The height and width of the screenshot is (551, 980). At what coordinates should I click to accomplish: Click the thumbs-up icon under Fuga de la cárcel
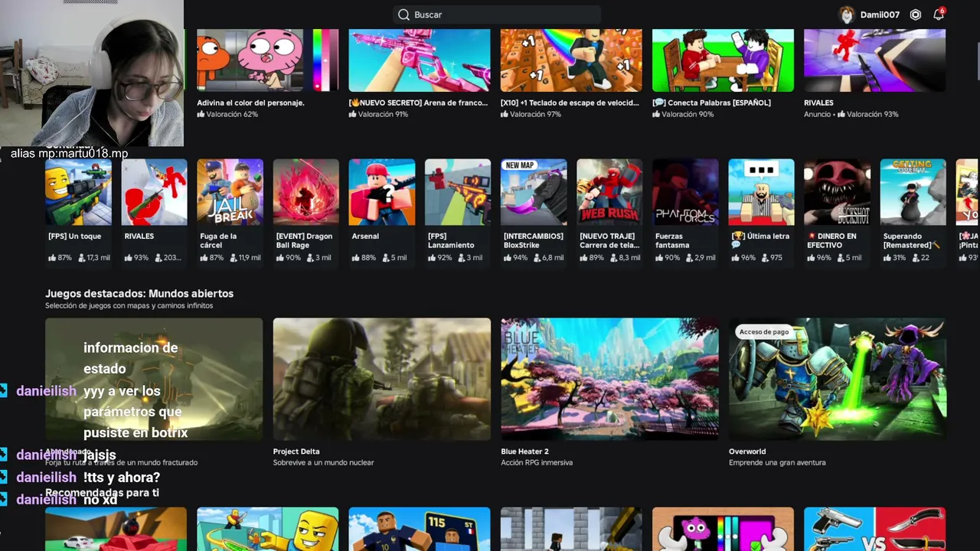point(204,258)
